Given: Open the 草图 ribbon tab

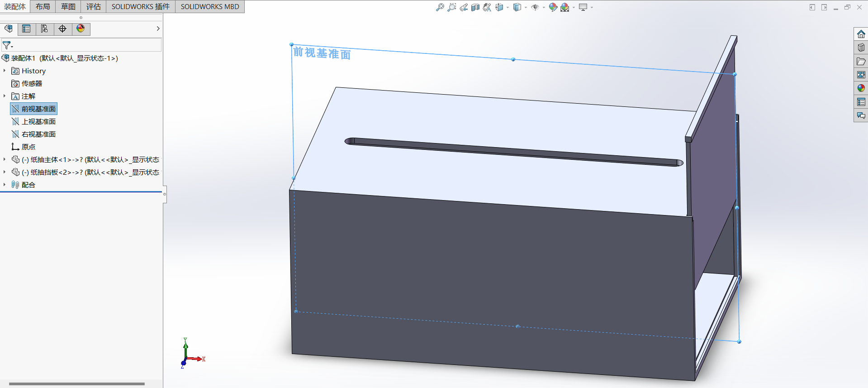Looking at the screenshot, I should [68, 6].
